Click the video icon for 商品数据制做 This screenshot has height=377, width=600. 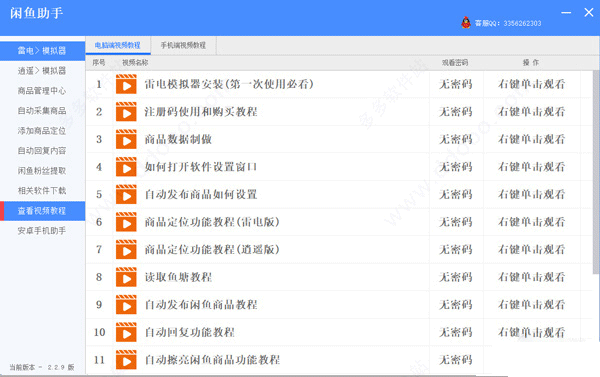point(126,139)
